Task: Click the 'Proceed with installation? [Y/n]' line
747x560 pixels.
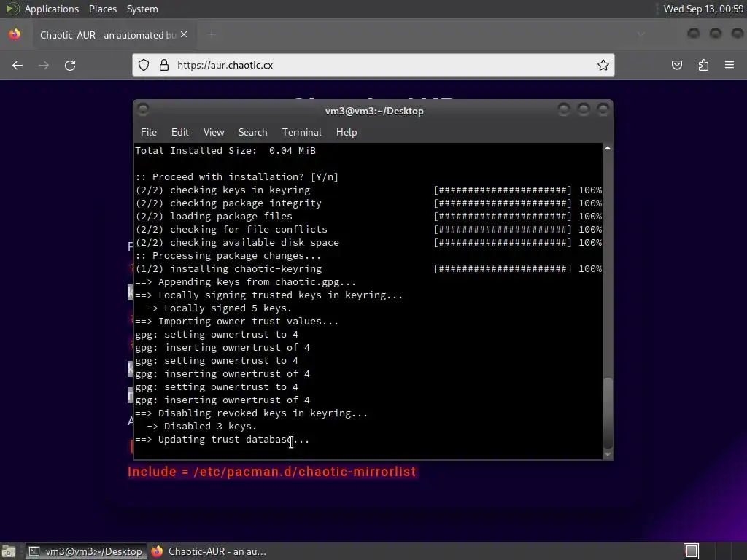Action: point(237,177)
